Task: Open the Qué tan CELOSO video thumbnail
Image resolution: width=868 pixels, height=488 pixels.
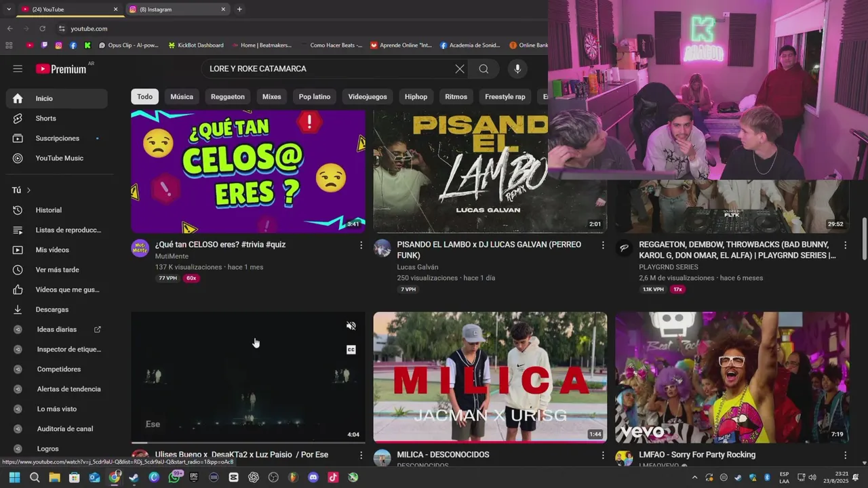Action: pos(248,171)
